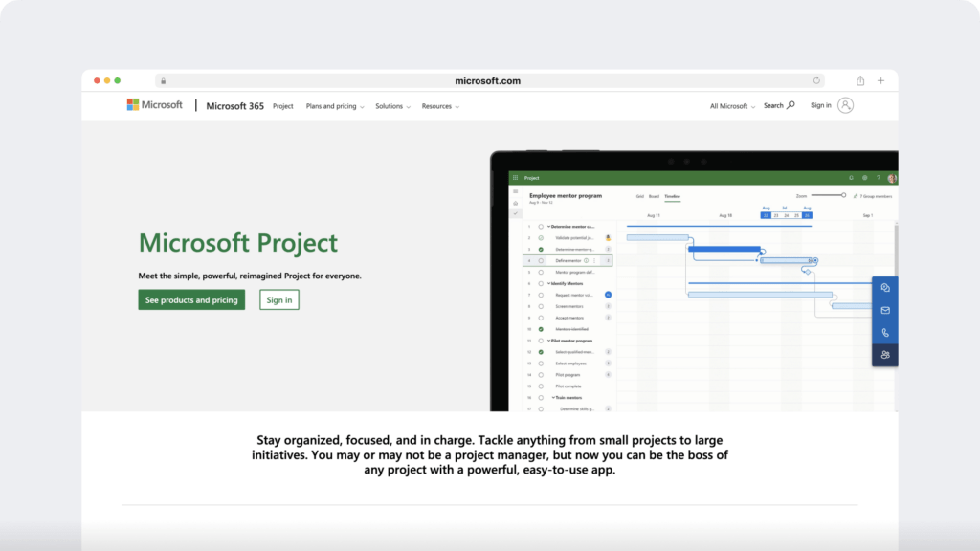
Task: Open the Solutions dropdown
Action: (389, 106)
